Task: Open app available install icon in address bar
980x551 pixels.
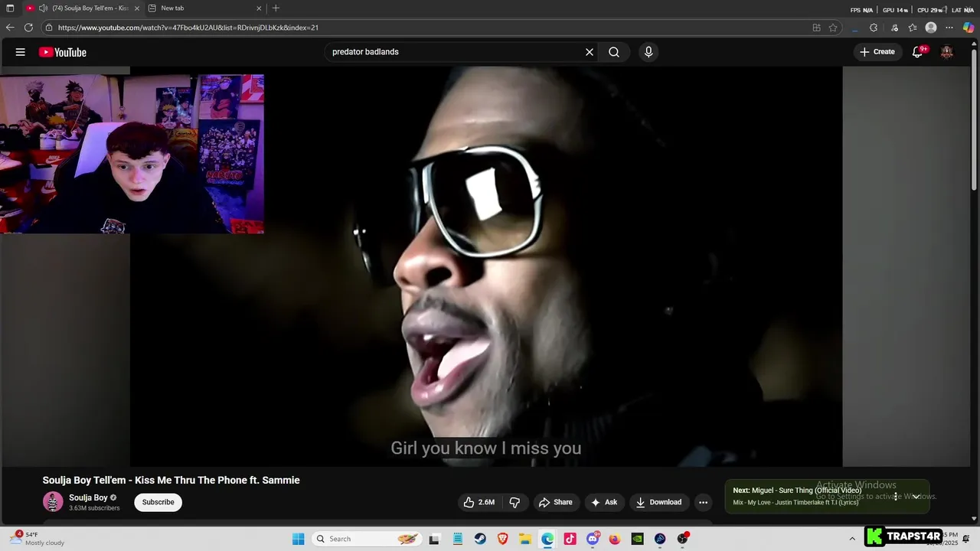Action: [x=816, y=28]
